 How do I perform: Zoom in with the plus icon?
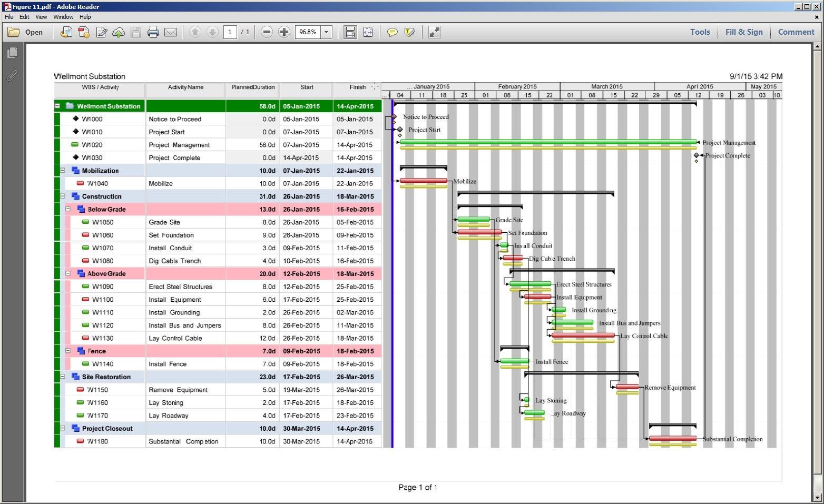285,32
